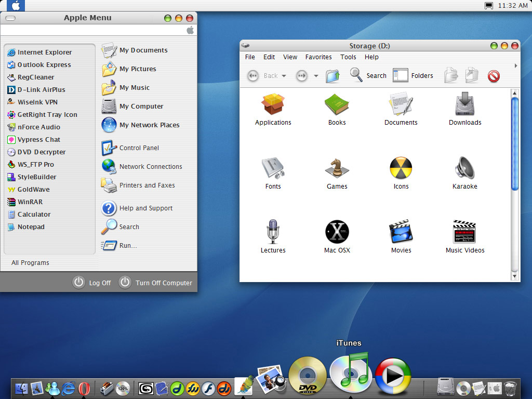The height and width of the screenshot is (399, 532).
Task: Open My Music from Apple Menu
Action: pos(126,87)
